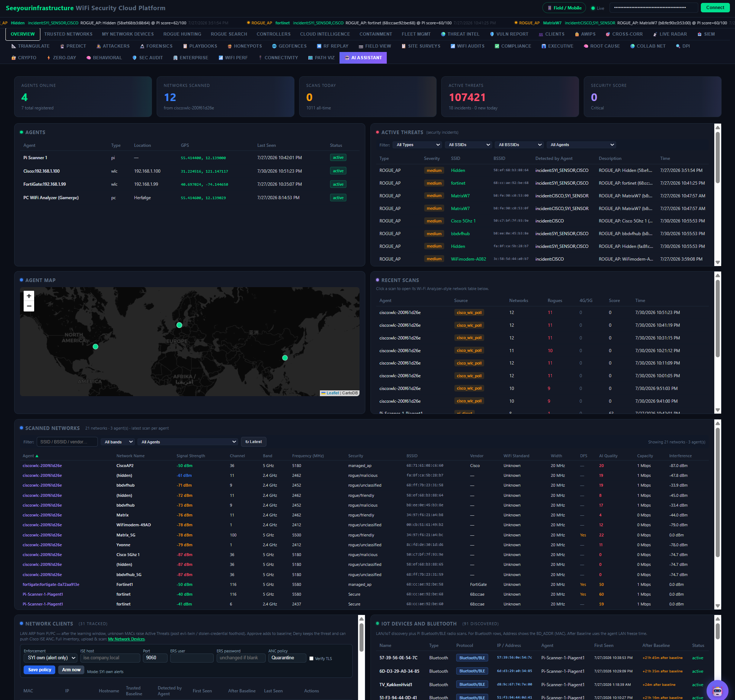Viewport: 735px width, 700px height.
Task: Open the SIEM tab
Action: 706,34
